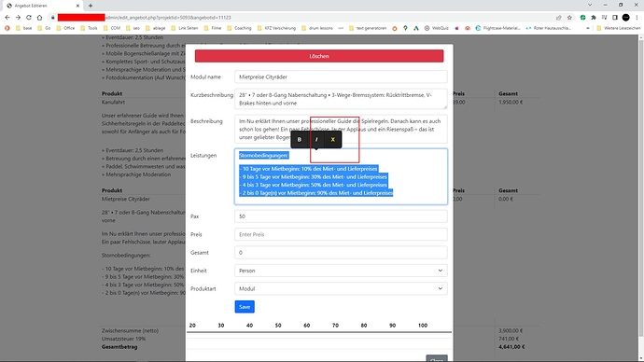Open the Chrome three-dot menu
The image size is (644, 362).
(637, 17)
